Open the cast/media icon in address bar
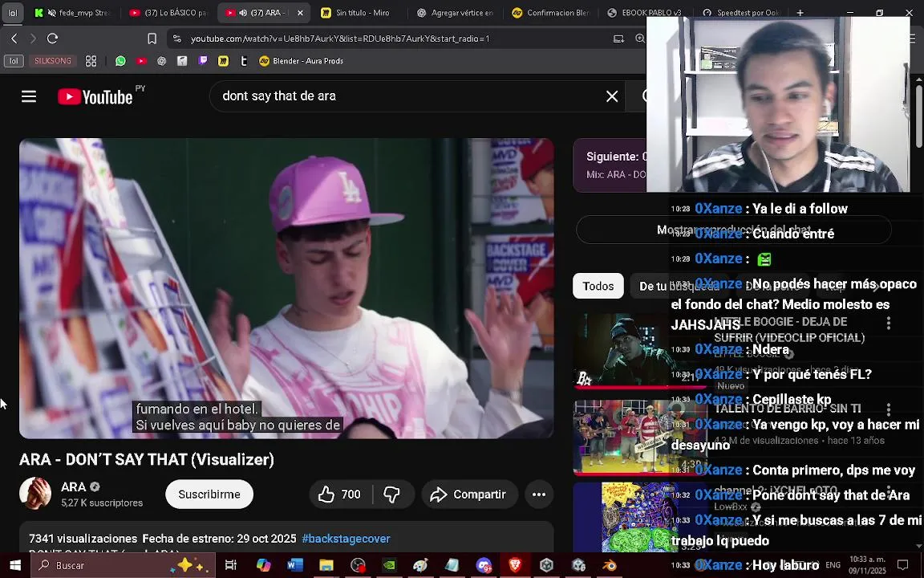This screenshot has width=924, height=578. (x=618, y=39)
